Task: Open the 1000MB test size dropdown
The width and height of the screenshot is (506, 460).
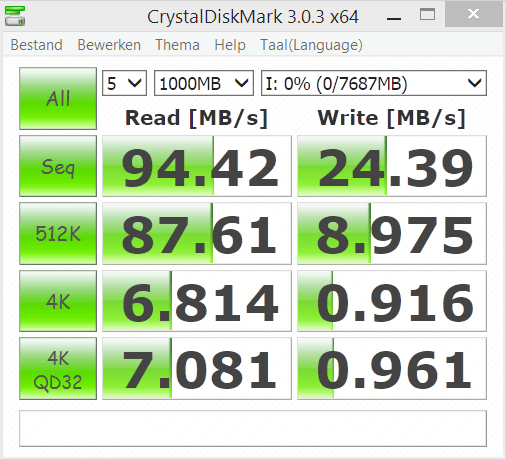Action: (204, 83)
